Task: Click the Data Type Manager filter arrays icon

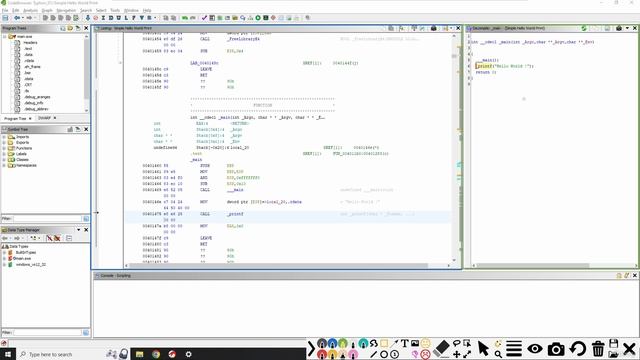Action: click(49, 238)
